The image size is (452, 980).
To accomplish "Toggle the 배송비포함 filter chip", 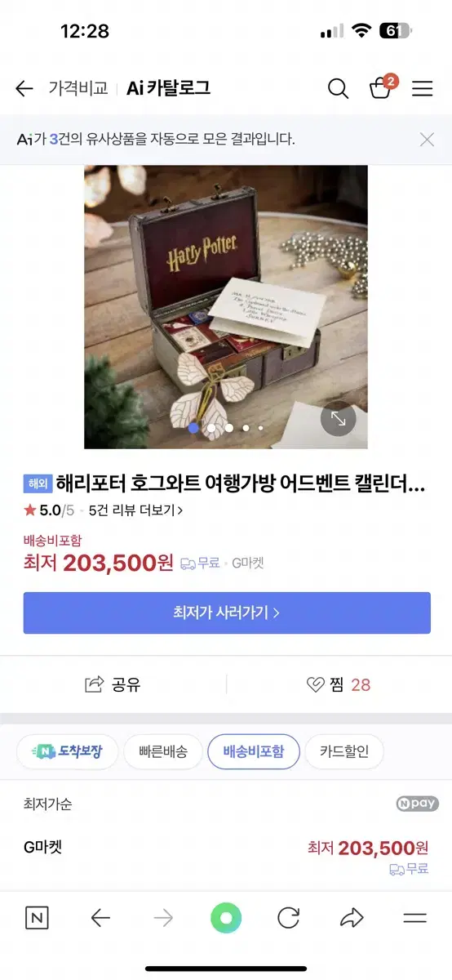I will [x=254, y=751].
